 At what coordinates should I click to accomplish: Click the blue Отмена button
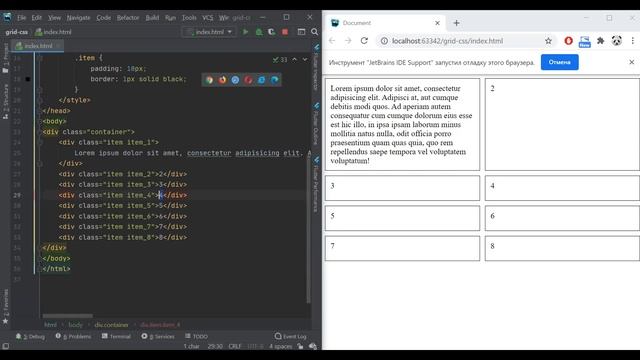560,62
